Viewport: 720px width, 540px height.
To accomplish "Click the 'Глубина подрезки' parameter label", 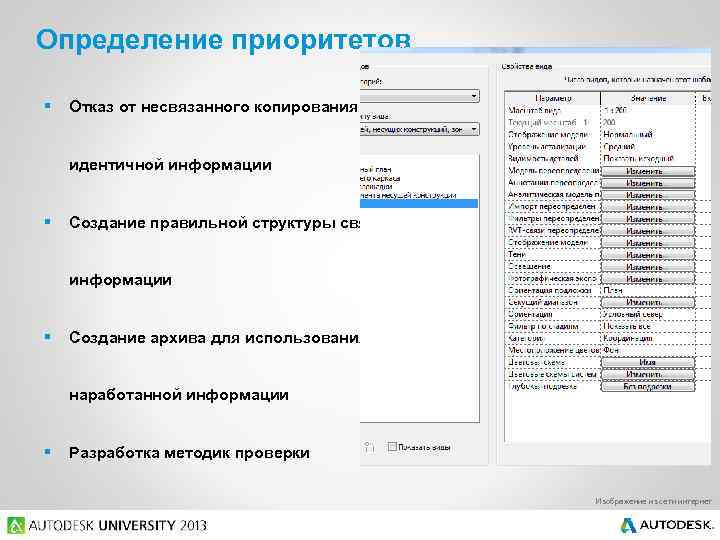I will [x=543, y=386].
